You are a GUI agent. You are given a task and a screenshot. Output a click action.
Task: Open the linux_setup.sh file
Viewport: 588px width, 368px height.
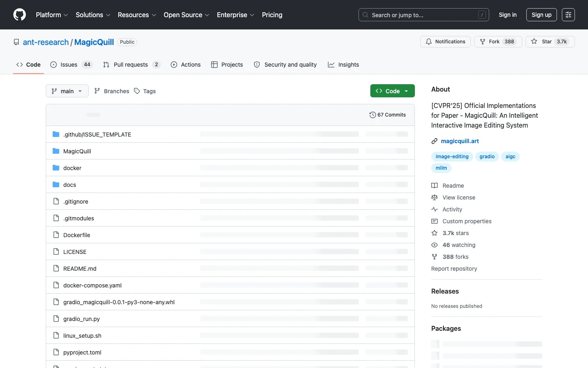(x=82, y=336)
